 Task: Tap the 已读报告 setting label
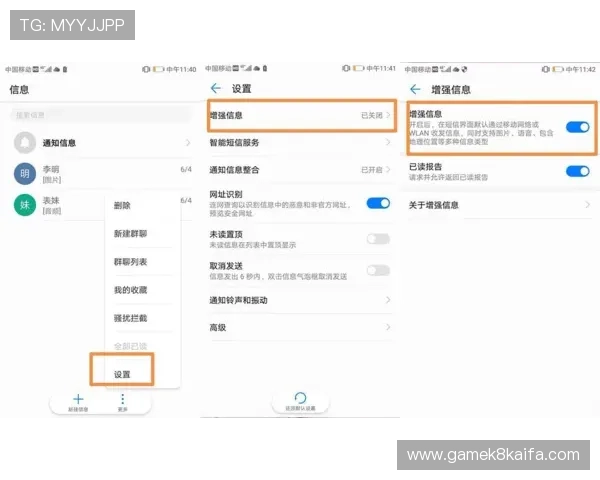(425, 167)
